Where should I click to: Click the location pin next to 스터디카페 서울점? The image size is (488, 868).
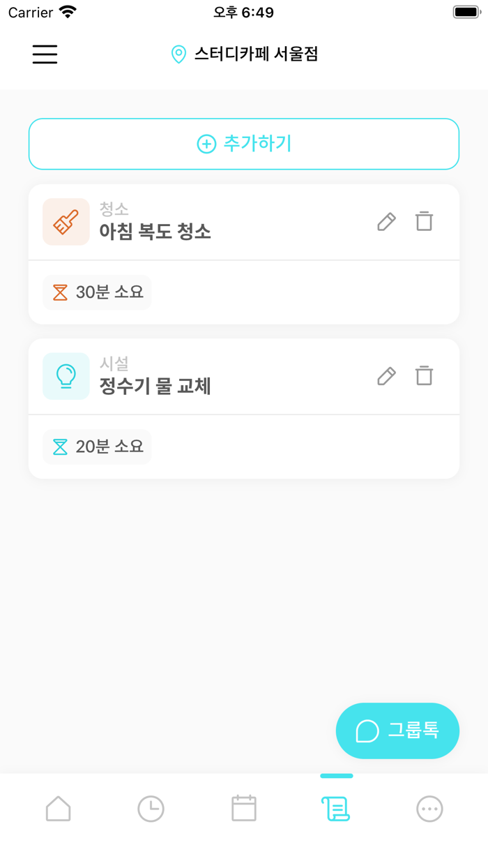click(x=178, y=53)
